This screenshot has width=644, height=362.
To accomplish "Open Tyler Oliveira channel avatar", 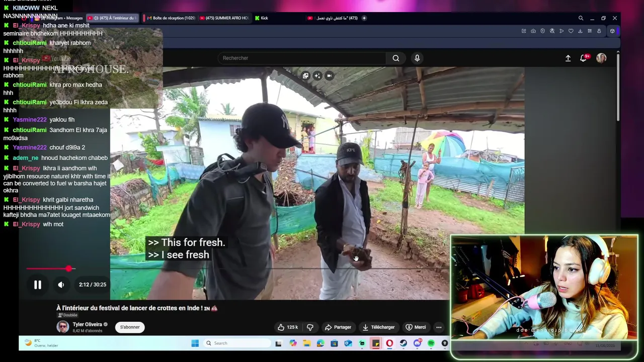I will pyautogui.click(x=63, y=327).
